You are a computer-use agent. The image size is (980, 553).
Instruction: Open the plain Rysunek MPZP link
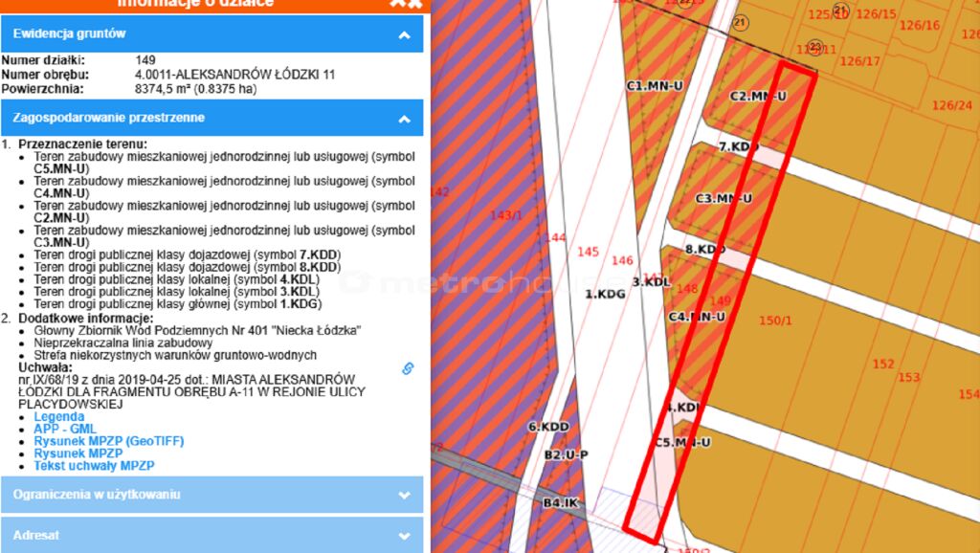(78, 453)
